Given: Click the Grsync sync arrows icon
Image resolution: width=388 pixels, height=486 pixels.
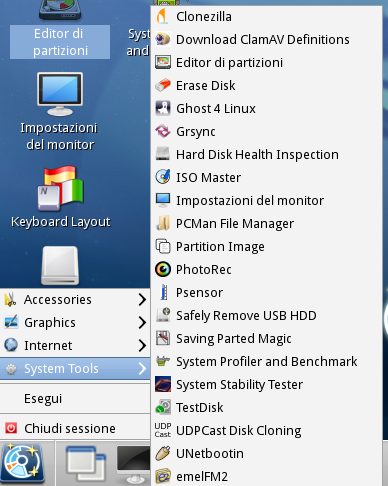Looking at the screenshot, I should [163, 131].
